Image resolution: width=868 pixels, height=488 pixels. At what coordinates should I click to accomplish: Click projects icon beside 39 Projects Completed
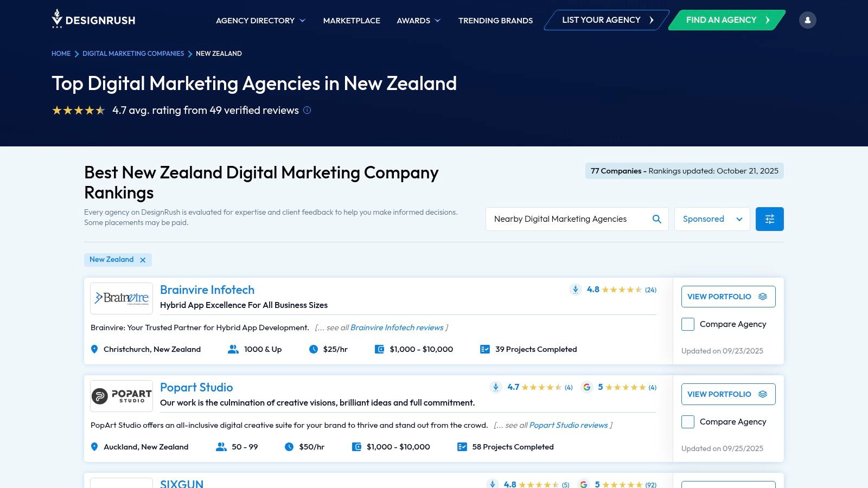(x=485, y=349)
